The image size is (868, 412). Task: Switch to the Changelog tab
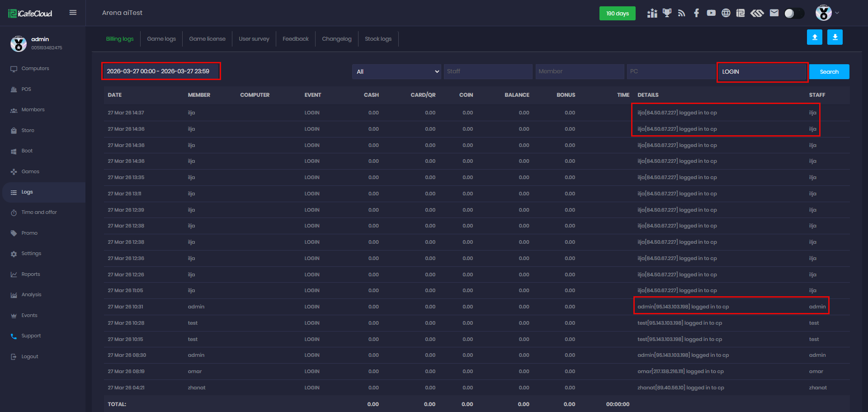click(337, 39)
